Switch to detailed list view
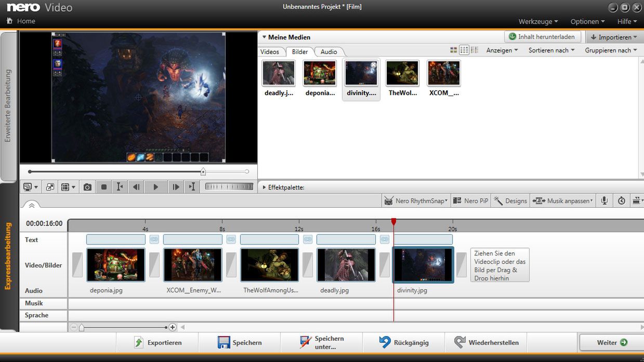 click(474, 50)
